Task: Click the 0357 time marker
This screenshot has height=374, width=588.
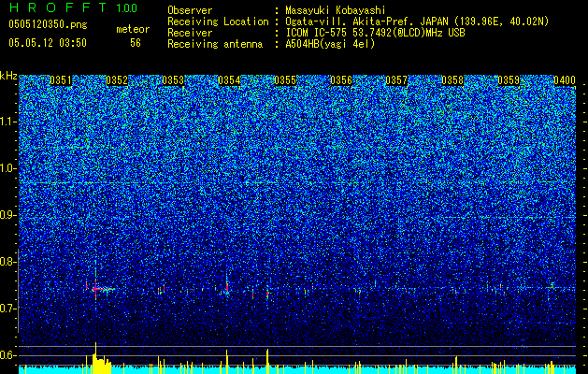Action: click(396, 80)
